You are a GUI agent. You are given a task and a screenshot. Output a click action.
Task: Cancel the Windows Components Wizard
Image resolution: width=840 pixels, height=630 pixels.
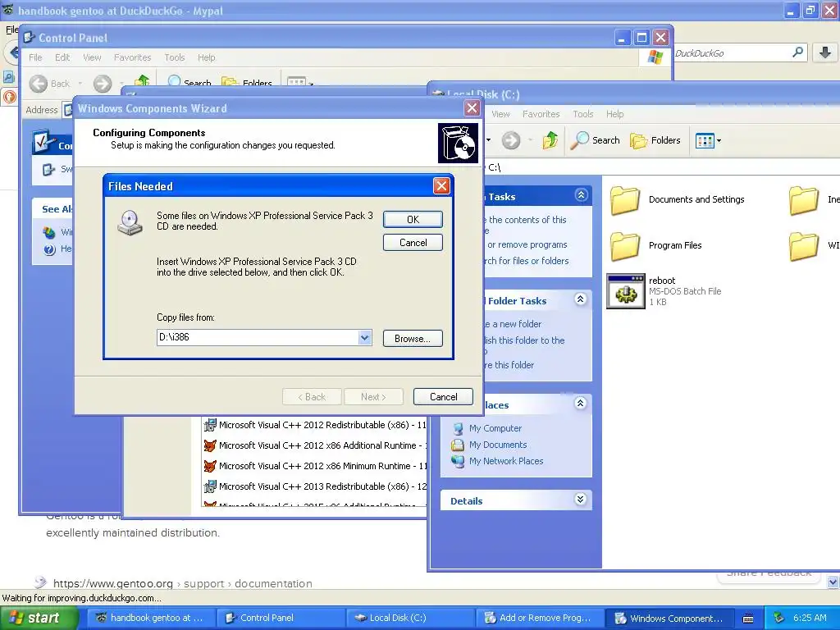[443, 397]
